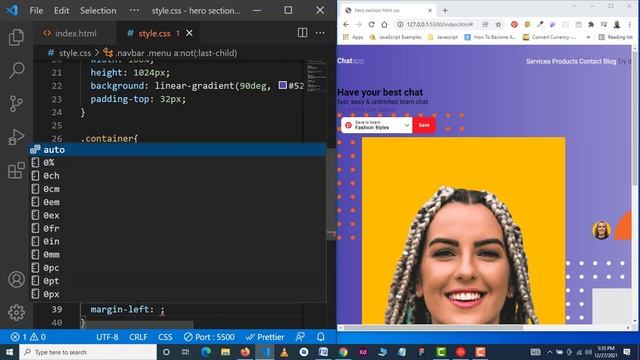
Task: Click the red Pinterest Save button
Action: pyautogui.click(x=424, y=125)
